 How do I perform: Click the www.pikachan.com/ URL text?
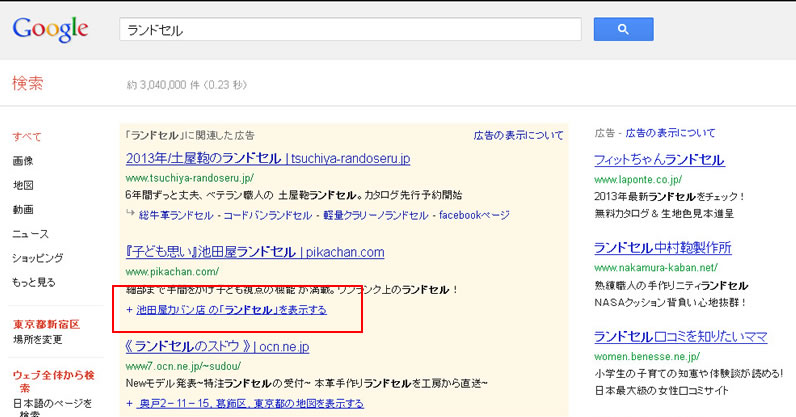pos(173,272)
